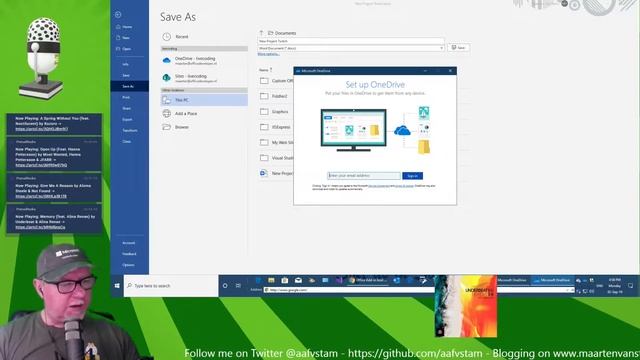Viewport: 640px width, 360px height.
Task: Select This PC save location
Action: 204,100
